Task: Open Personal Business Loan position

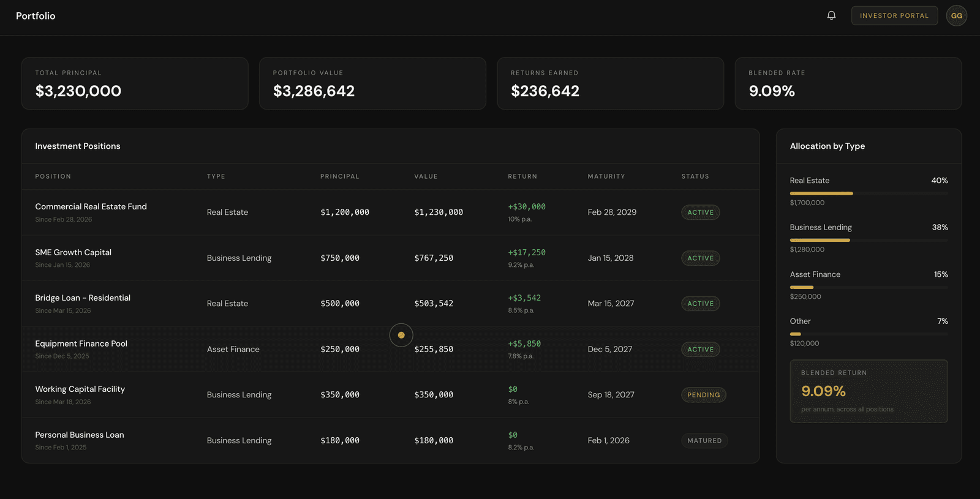Action: point(391,440)
